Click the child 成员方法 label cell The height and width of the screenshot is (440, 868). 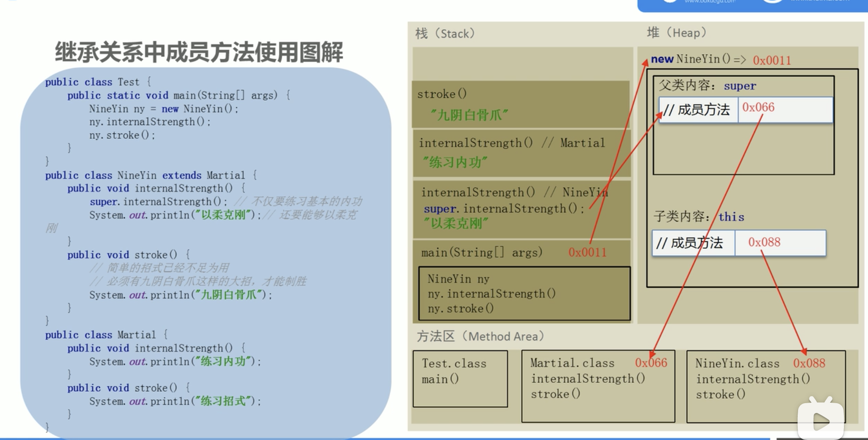(693, 243)
